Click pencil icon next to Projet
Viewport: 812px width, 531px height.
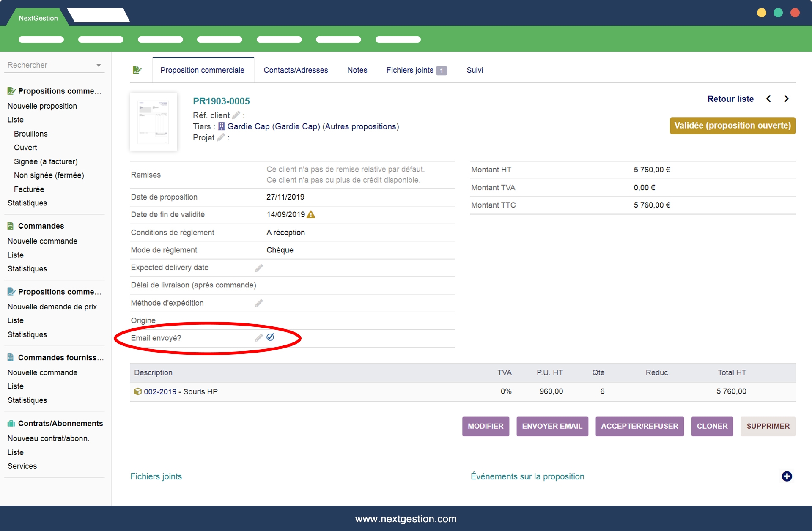221,137
